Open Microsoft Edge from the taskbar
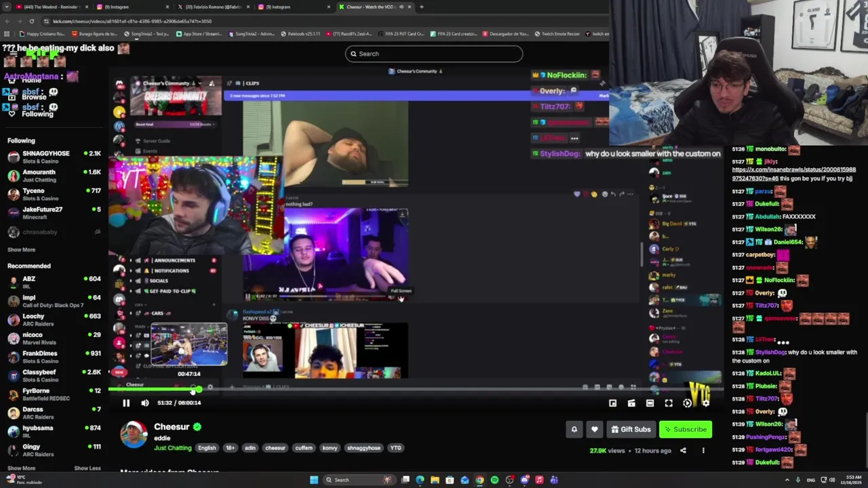The image size is (868, 488). (420, 480)
